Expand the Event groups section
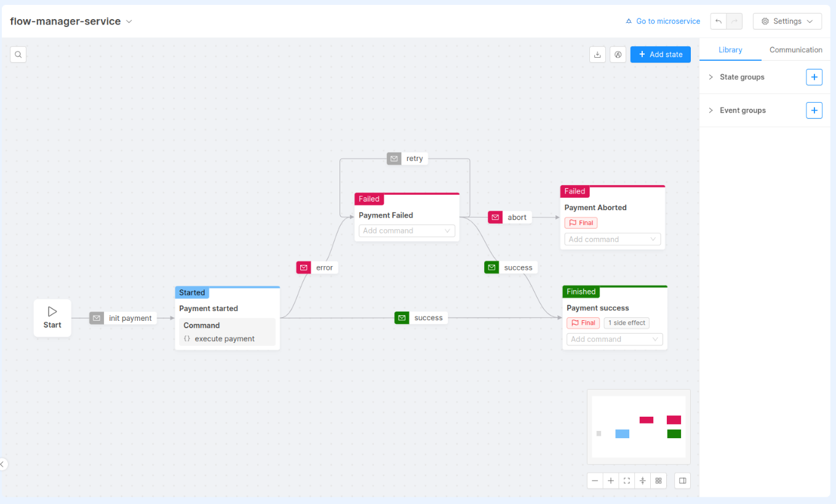 pos(711,110)
